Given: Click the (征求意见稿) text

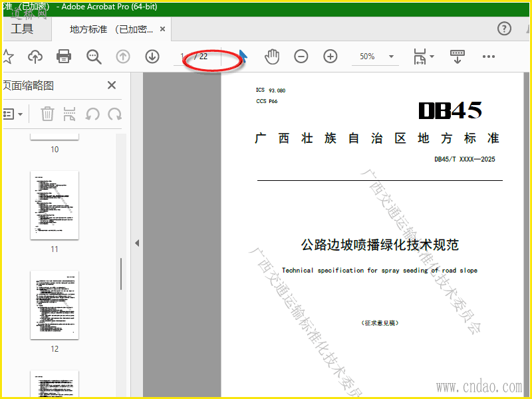Looking at the screenshot, I should [x=380, y=323].
